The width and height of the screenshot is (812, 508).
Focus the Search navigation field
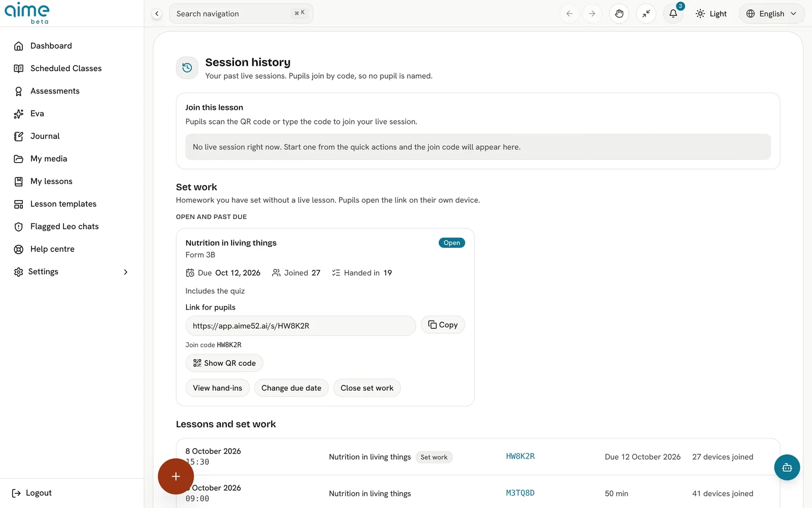241,14
